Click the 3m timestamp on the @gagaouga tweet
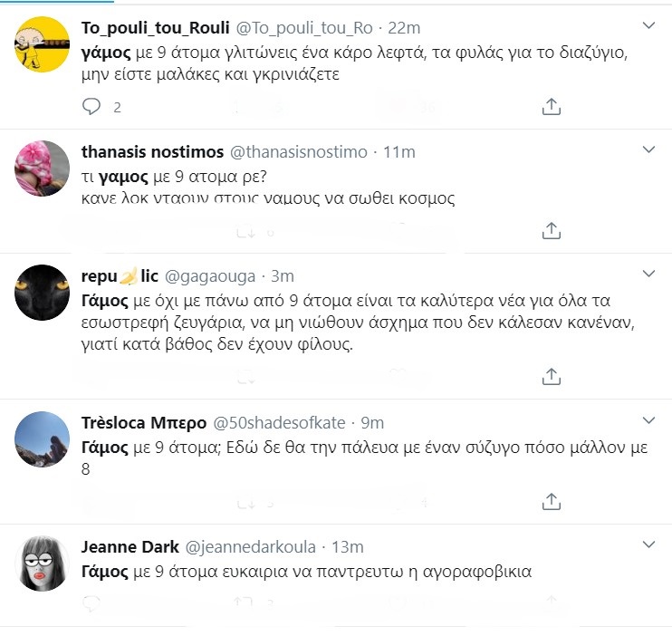The width and height of the screenshot is (672, 636). click(282, 275)
